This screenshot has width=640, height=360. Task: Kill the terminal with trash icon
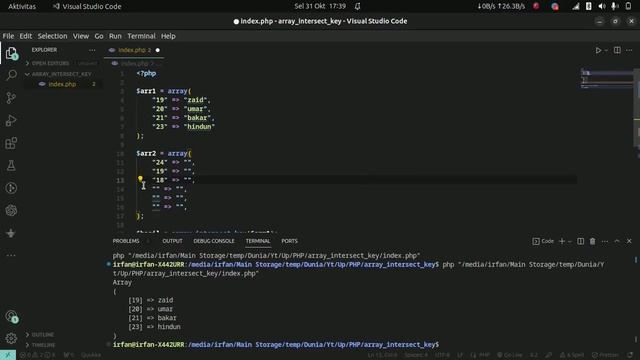[x=592, y=241]
